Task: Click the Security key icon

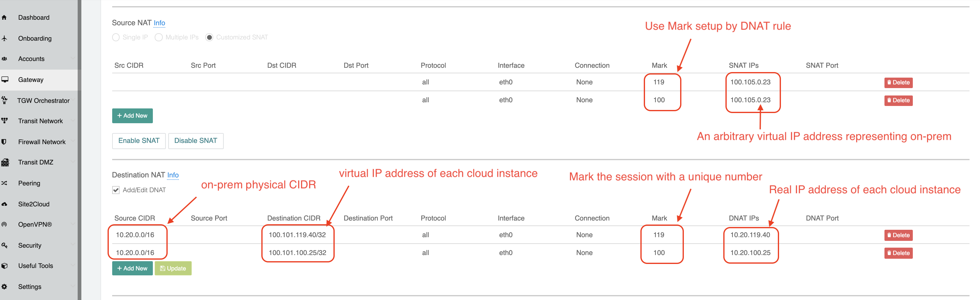Action: click(4, 245)
